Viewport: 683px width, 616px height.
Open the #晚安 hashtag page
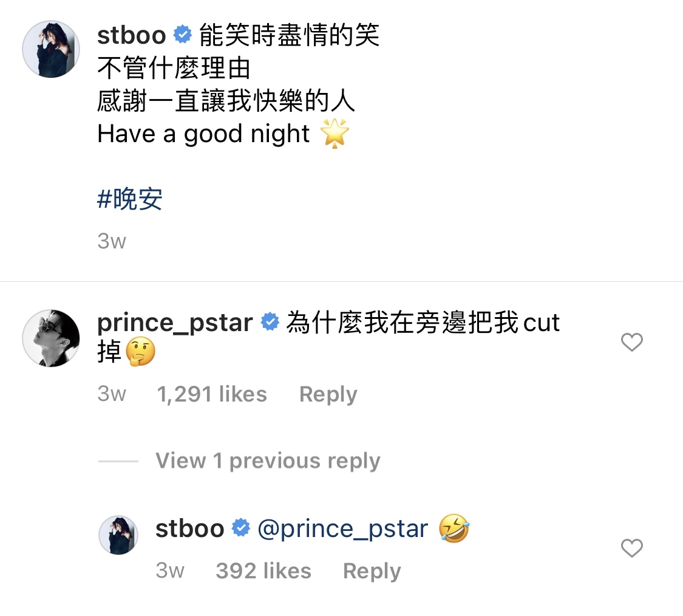coord(129,198)
